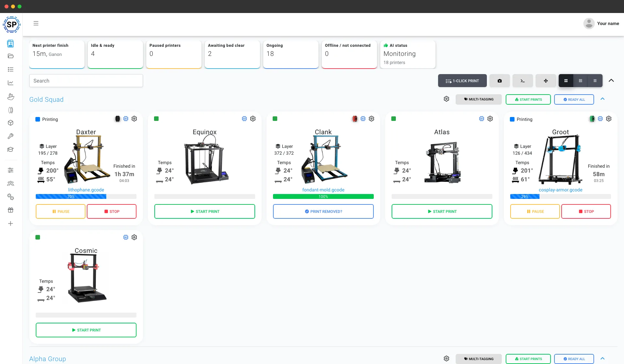Open the users sidebar icon
This screenshot has width=624, height=364.
pyautogui.click(x=11, y=184)
